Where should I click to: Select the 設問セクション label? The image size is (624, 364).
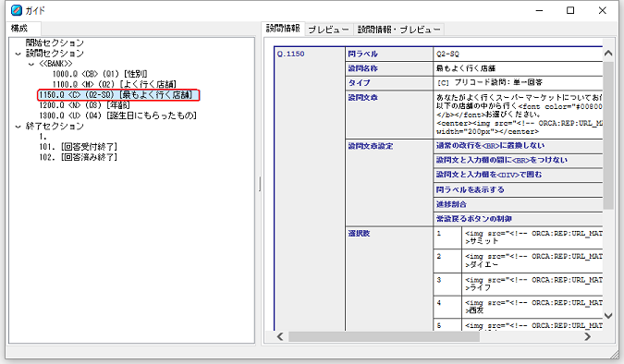[55, 54]
